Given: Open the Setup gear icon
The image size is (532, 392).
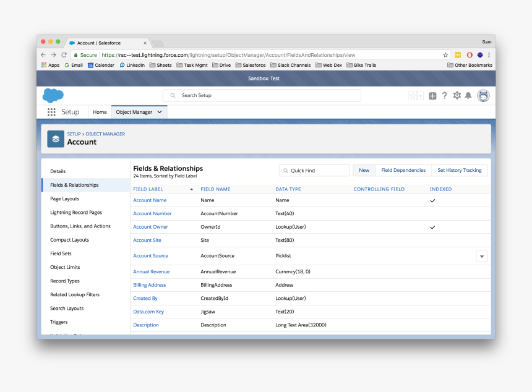Looking at the screenshot, I should coord(457,96).
